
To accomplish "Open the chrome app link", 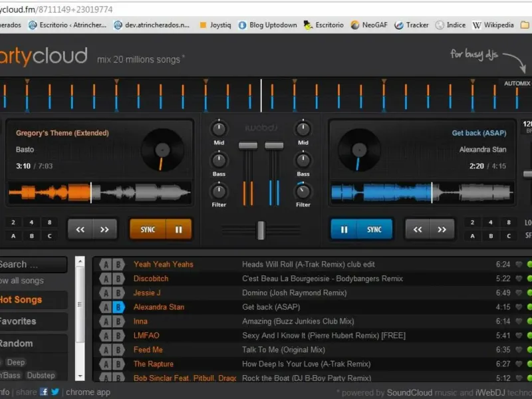I will tap(88, 392).
